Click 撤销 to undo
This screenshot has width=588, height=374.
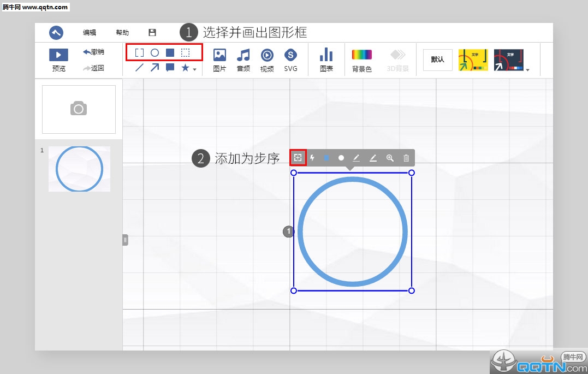(x=93, y=52)
